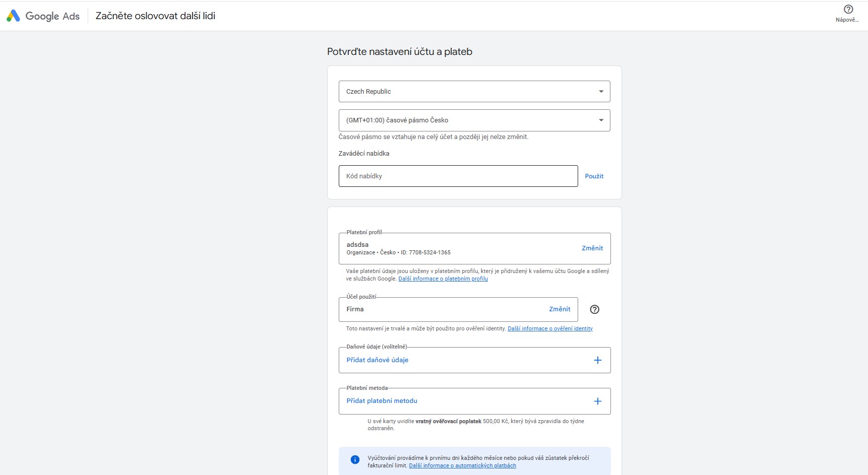Select Přidat daňové údaje

click(x=377, y=360)
